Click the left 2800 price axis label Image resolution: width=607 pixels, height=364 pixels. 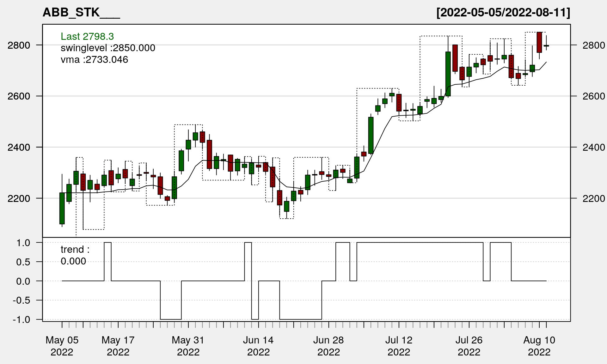click(19, 45)
